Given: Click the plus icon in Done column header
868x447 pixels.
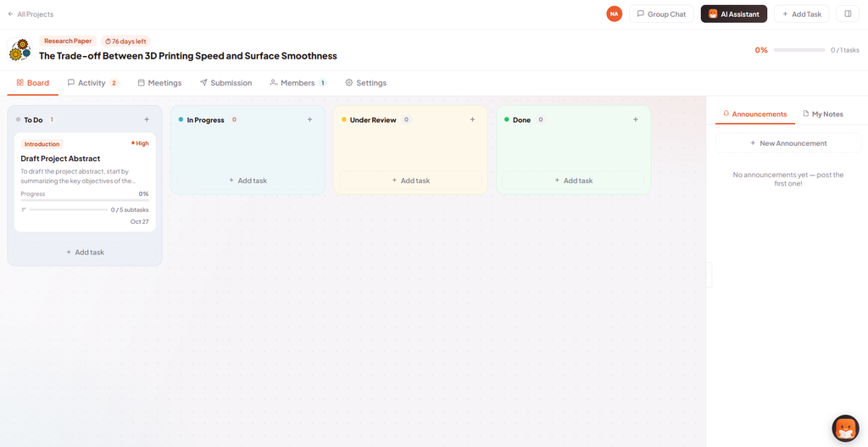Looking at the screenshot, I should (636, 120).
